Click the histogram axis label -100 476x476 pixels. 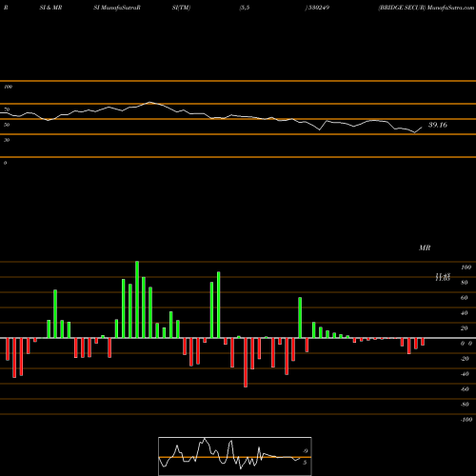pos(466,420)
